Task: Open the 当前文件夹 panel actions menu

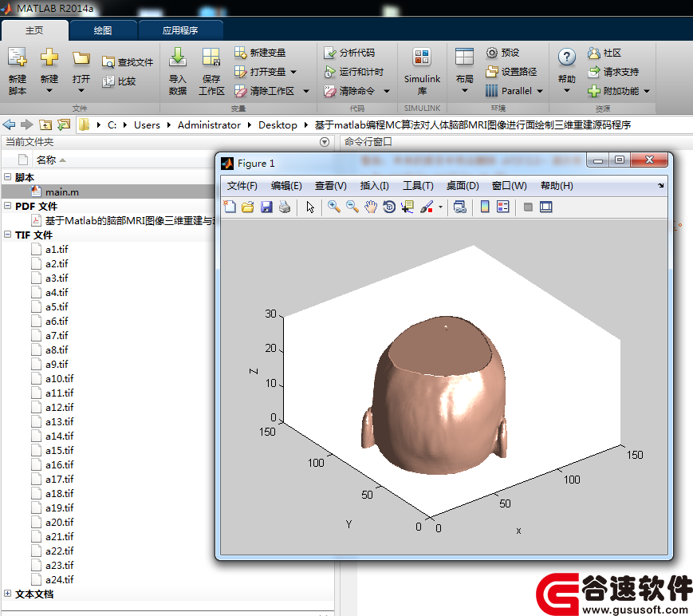Action: (x=325, y=142)
